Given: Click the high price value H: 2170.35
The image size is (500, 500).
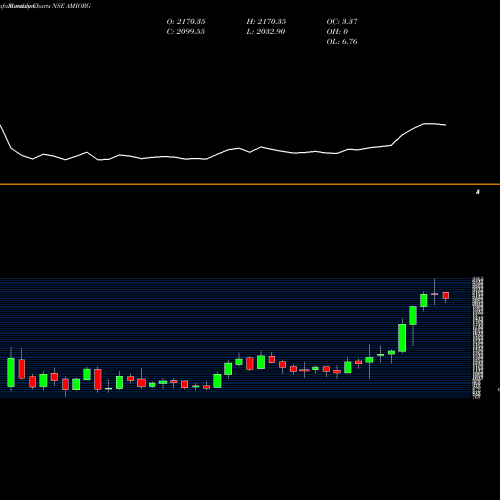Looking at the screenshot, I should 266,22.
